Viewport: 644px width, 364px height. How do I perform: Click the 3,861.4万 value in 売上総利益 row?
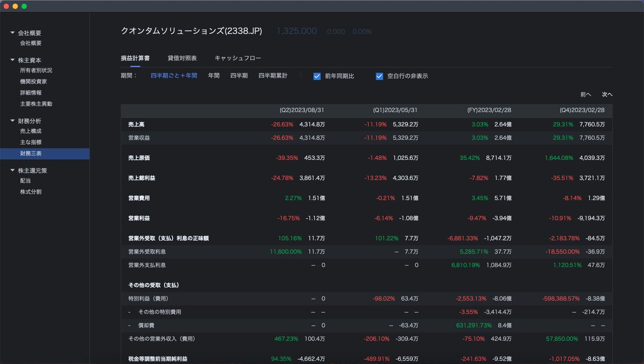(x=312, y=178)
